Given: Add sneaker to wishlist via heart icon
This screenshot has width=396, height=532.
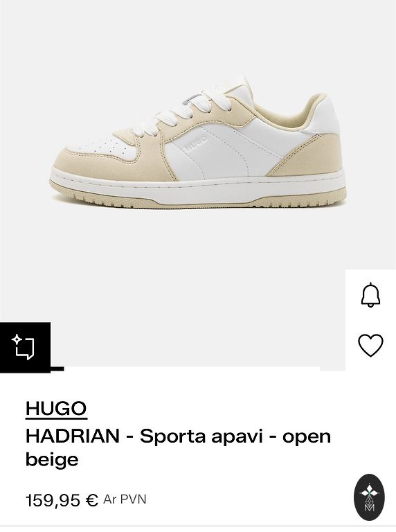Looking at the screenshot, I should click(370, 346).
